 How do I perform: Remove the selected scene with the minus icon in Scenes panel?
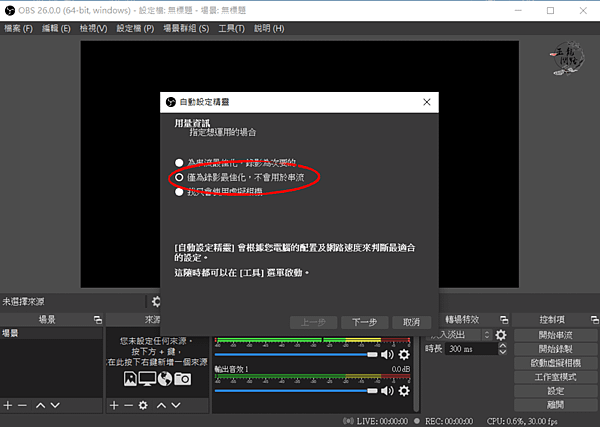click(22, 405)
